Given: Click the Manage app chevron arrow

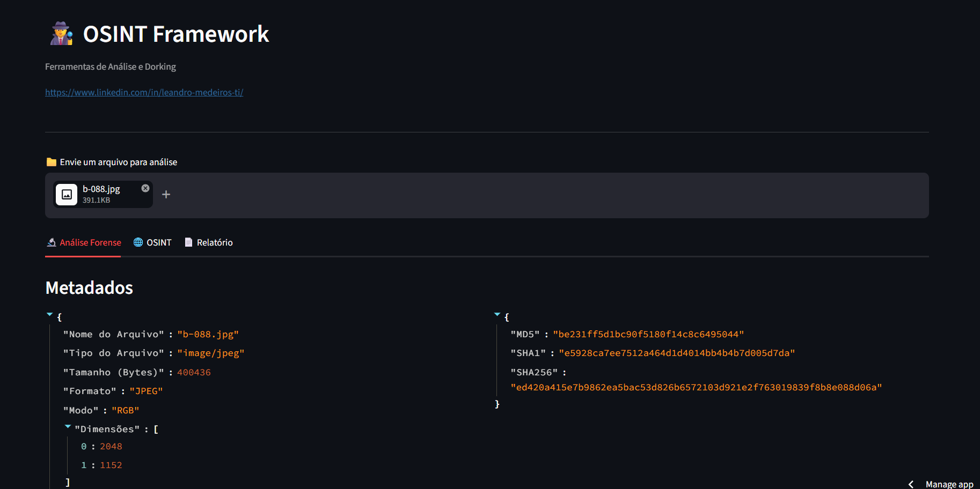Looking at the screenshot, I should [911, 484].
